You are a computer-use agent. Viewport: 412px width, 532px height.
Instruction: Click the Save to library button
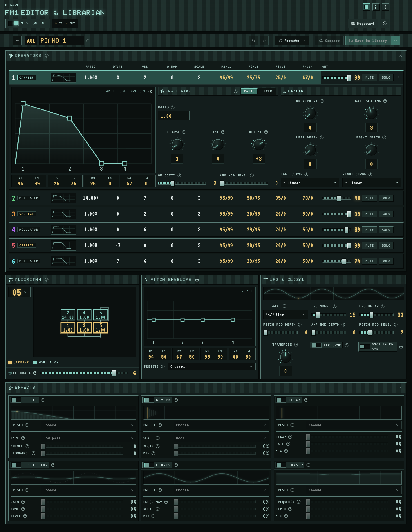[368, 41]
